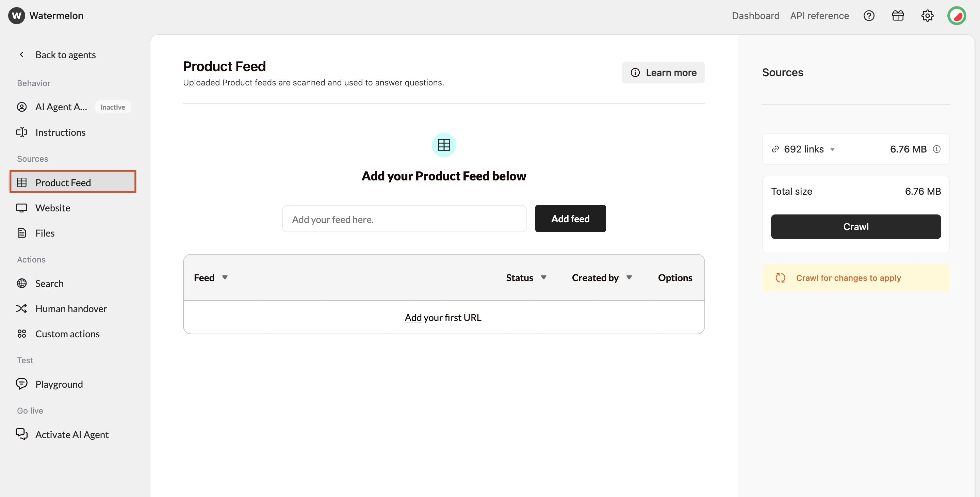Screen dimensions: 980x497
Task: Click the Search globe icon
Action: 22,283
